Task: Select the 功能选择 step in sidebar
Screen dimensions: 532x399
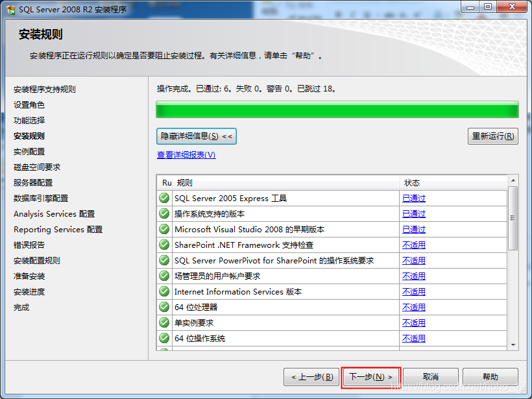Action: [29, 121]
